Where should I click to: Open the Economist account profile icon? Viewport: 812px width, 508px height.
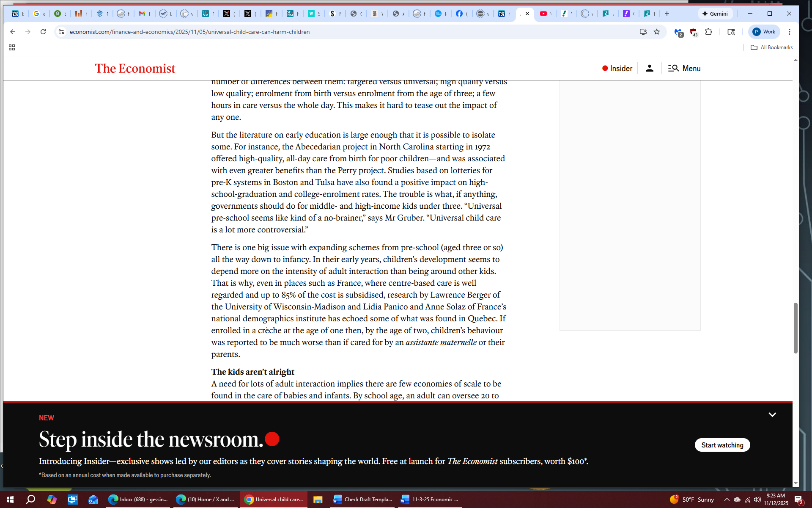(650, 68)
